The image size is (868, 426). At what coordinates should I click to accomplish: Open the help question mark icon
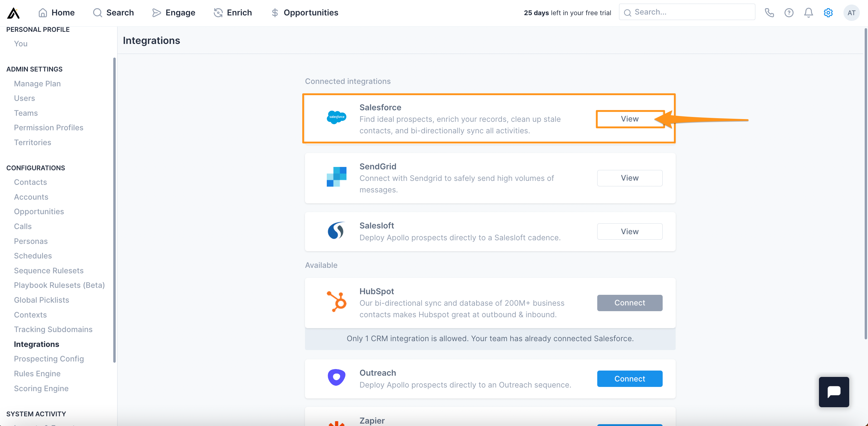tap(789, 13)
